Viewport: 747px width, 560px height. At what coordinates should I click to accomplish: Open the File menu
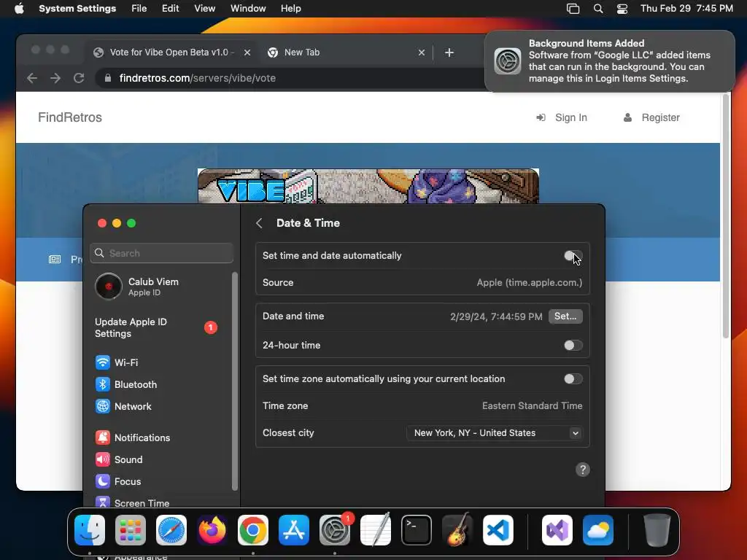coord(139,9)
